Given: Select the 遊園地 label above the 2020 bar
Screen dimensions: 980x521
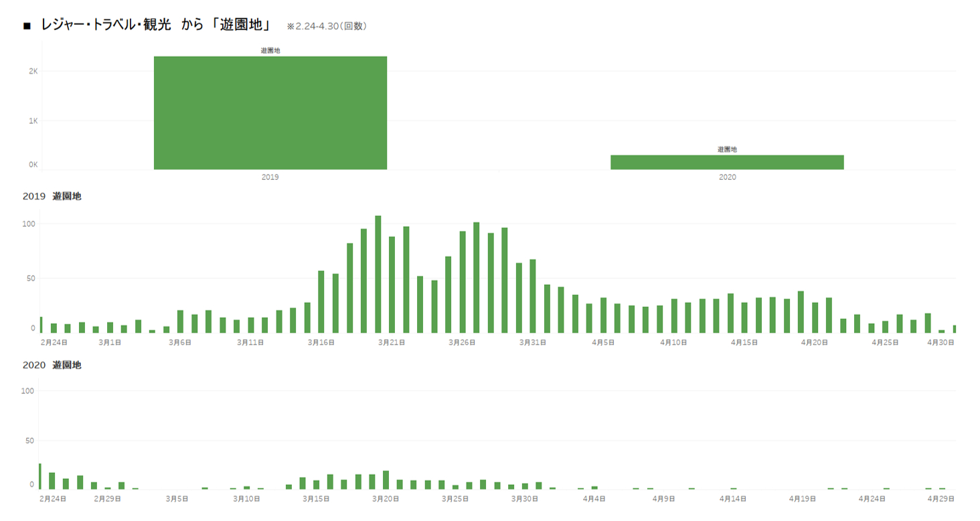Looking at the screenshot, I should [x=727, y=149].
